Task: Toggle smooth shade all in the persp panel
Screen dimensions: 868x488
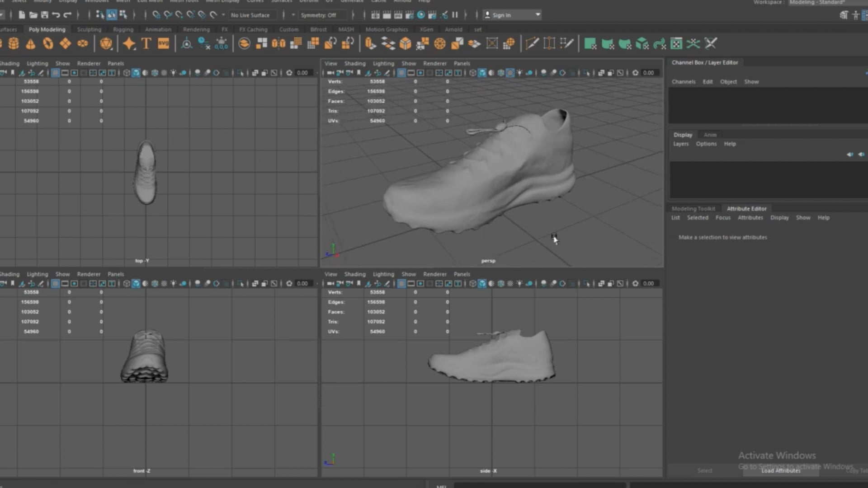Action: [482, 73]
